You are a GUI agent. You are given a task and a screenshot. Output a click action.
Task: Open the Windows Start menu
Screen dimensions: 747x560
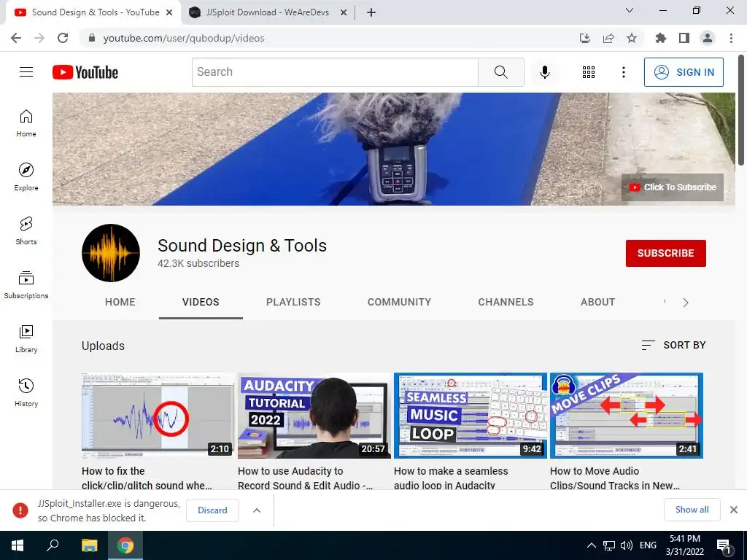click(18, 545)
